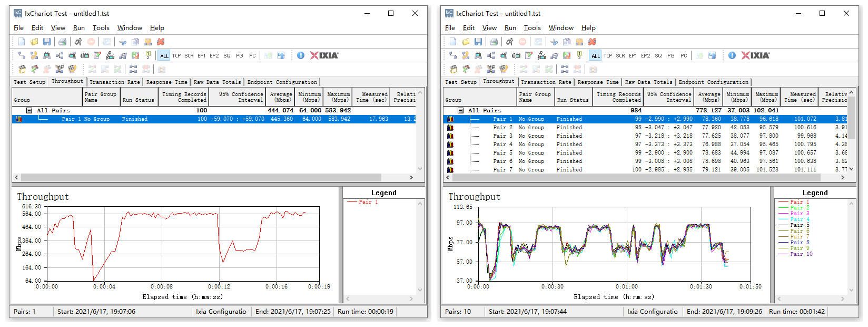Click Pair 3 legend entry in the right window
Image resolution: width=868 pixels, height=327 pixels.
click(x=794, y=214)
